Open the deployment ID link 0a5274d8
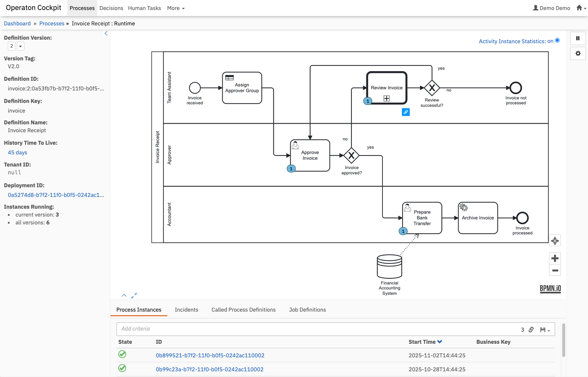588x377 pixels. [56, 195]
